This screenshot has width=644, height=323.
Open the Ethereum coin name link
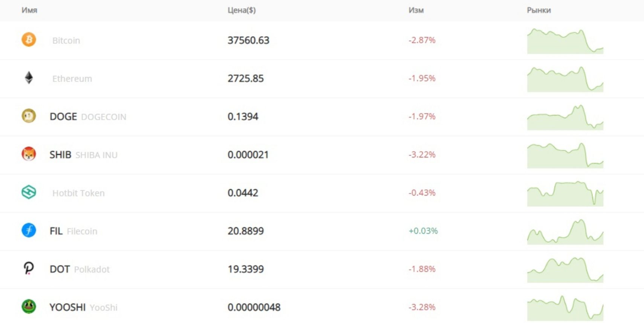pos(72,78)
